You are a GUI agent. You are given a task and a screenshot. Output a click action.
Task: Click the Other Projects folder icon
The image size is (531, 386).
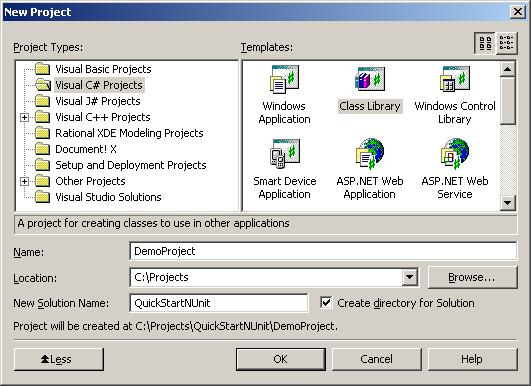(x=43, y=181)
